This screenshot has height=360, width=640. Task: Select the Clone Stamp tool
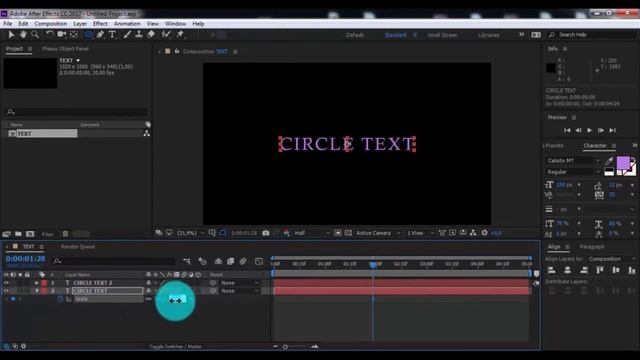139,35
